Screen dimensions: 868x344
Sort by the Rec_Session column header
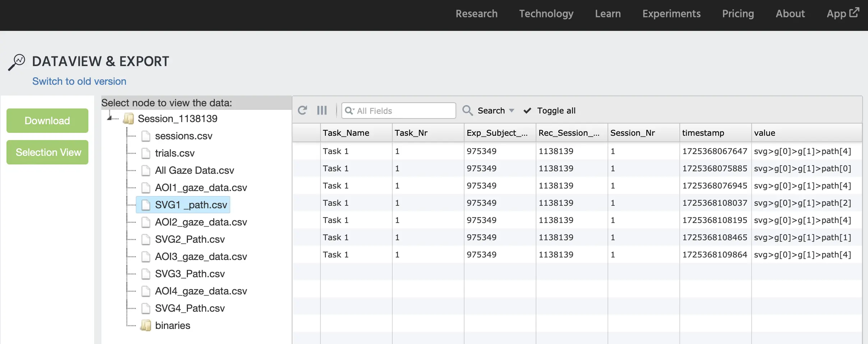pos(572,133)
